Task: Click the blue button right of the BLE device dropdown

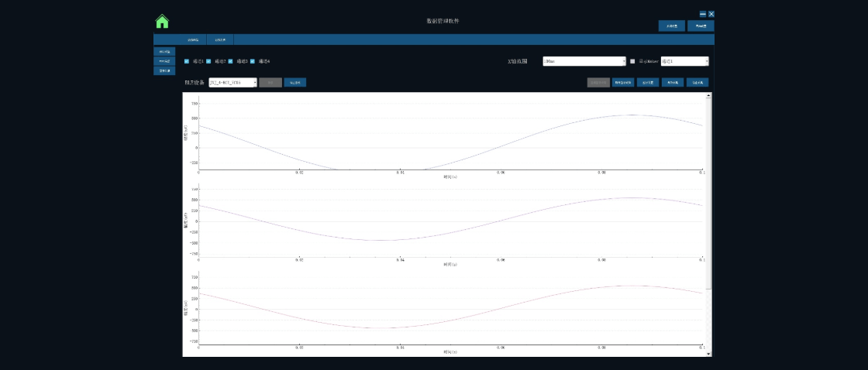Action: point(294,82)
